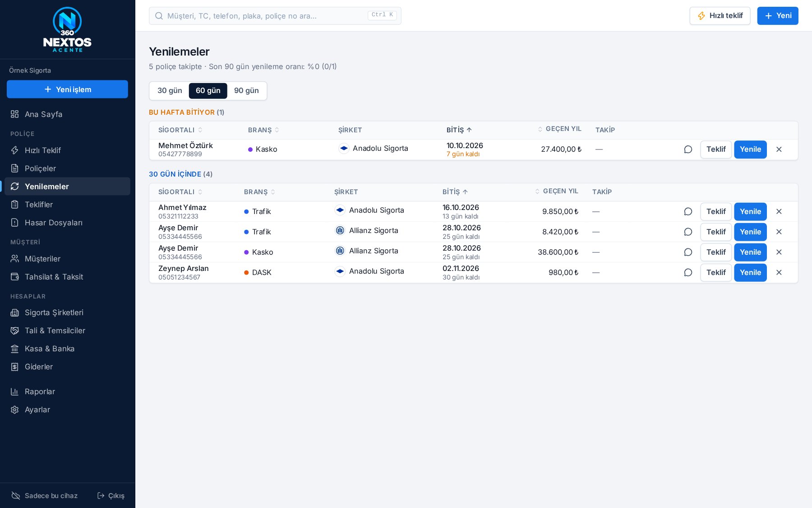The image size is (812, 508).
Task: Open Kasa & Banka accounts
Action: [x=67, y=349]
